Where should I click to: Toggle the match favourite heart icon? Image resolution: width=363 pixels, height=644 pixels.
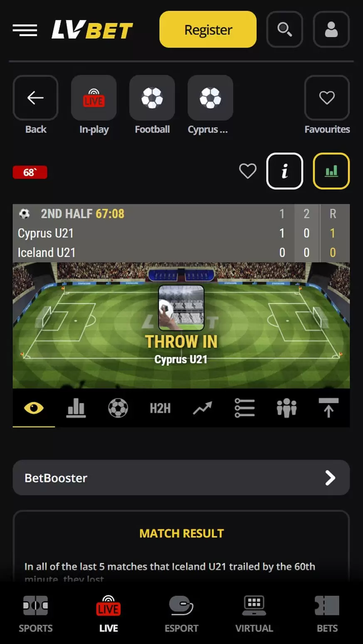[248, 171]
